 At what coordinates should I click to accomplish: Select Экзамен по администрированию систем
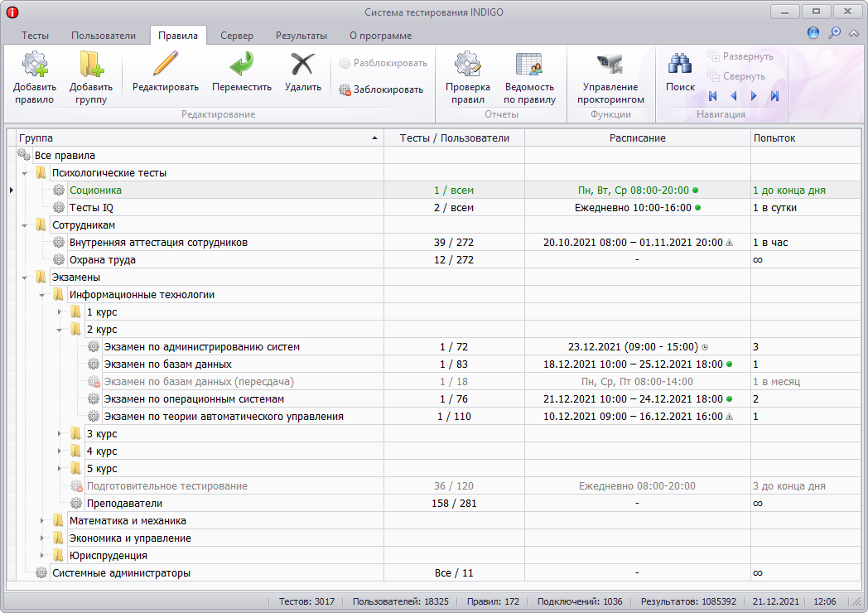201,346
